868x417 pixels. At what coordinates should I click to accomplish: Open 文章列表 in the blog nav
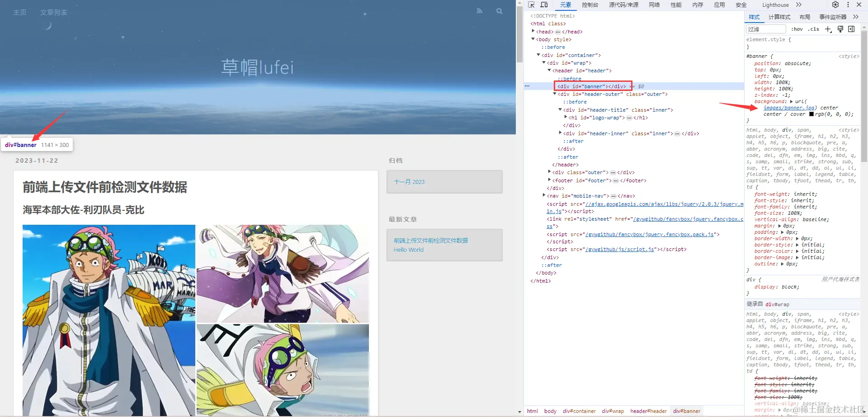tap(54, 12)
